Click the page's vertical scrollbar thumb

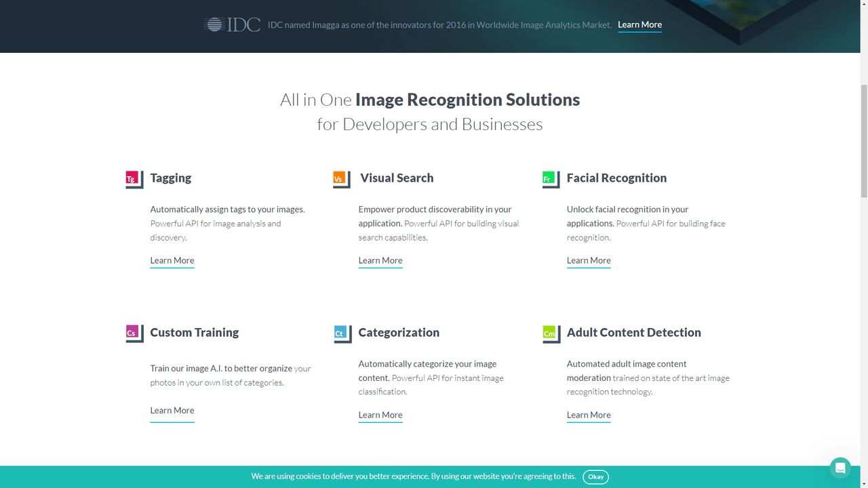(864, 142)
